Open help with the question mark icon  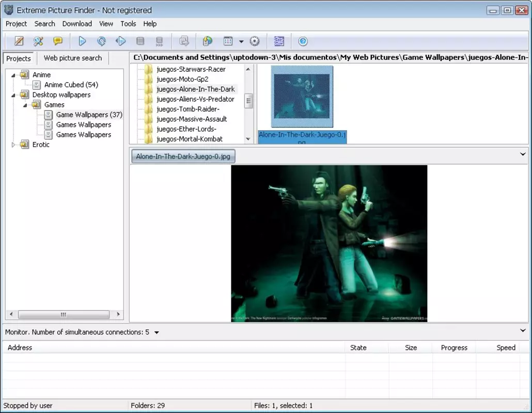[x=303, y=41]
